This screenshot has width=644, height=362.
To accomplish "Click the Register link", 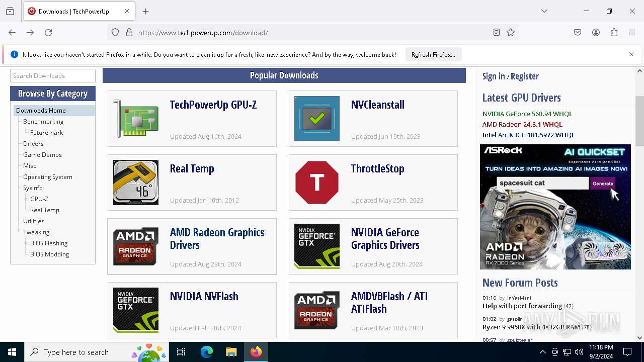I will point(525,76).
